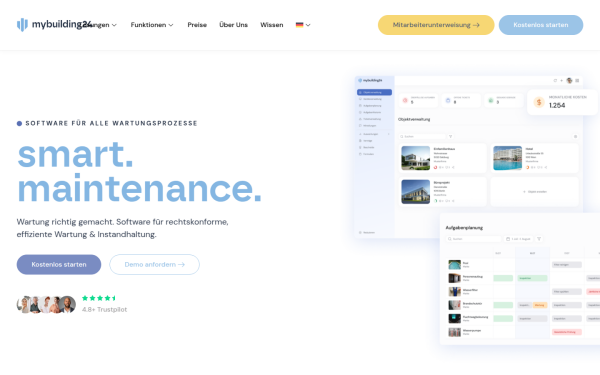The image size is (600, 375).
Task: Click the view settings icon right of Objektverwaltung search
Action: point(575,137)
